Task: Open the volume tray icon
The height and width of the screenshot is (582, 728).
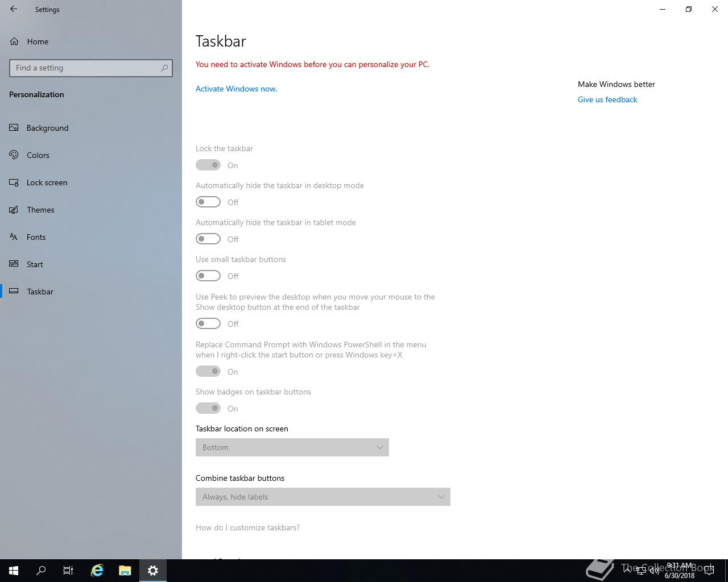Action: click(655, 571)
